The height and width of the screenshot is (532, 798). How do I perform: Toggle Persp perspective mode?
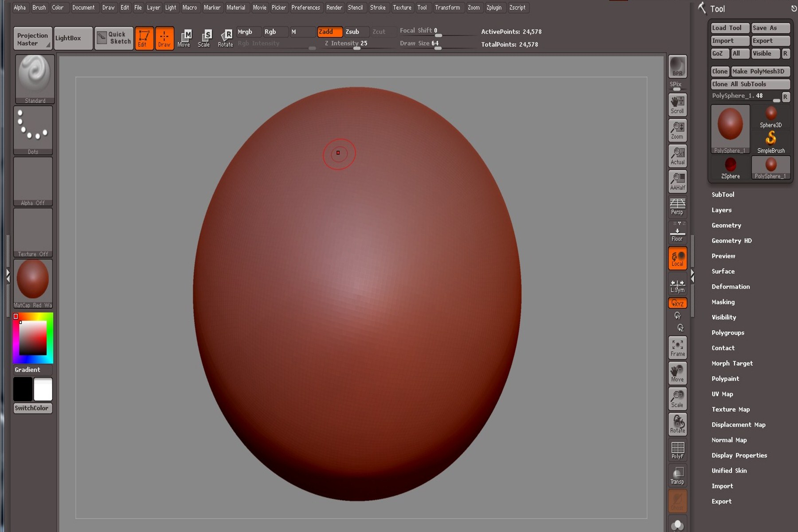[677, 206]
